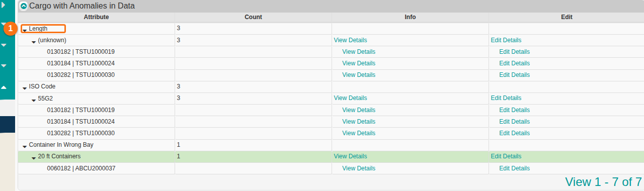Edit Details of TSTU1000019 under 55G2
644x191 pixels.
click(x=514, y=110)
